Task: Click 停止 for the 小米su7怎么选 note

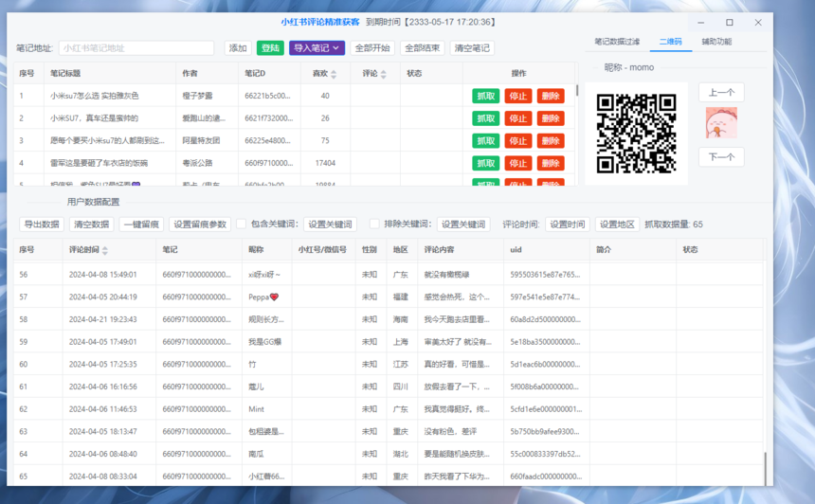Action: pyautogui.click(x=518, y=96)
